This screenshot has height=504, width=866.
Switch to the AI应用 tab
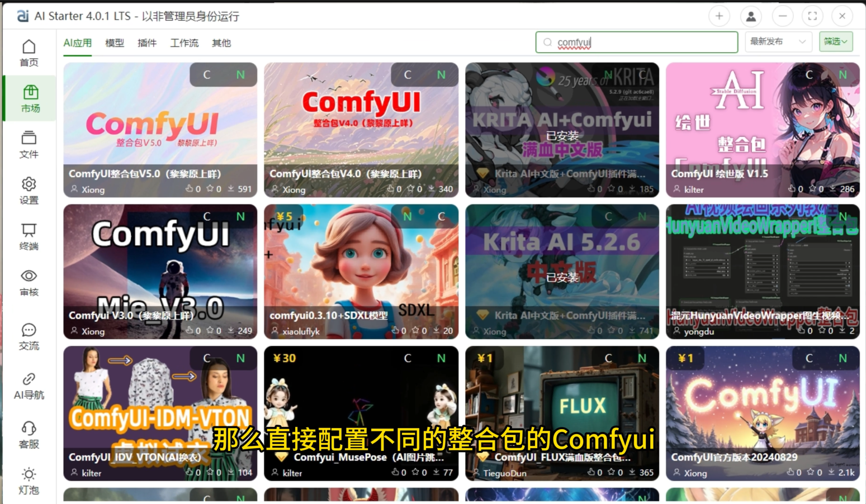pyautogui.click(x=77, y=43)
